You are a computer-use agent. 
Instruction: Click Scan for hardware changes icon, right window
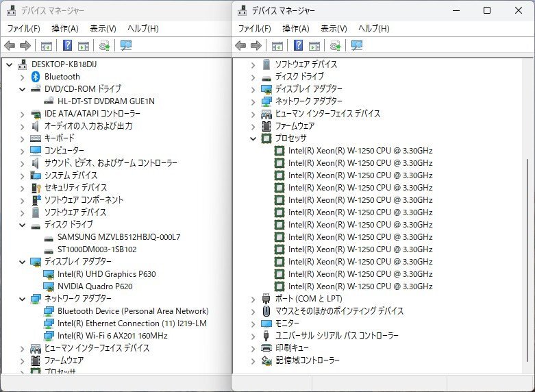point(357,45)
